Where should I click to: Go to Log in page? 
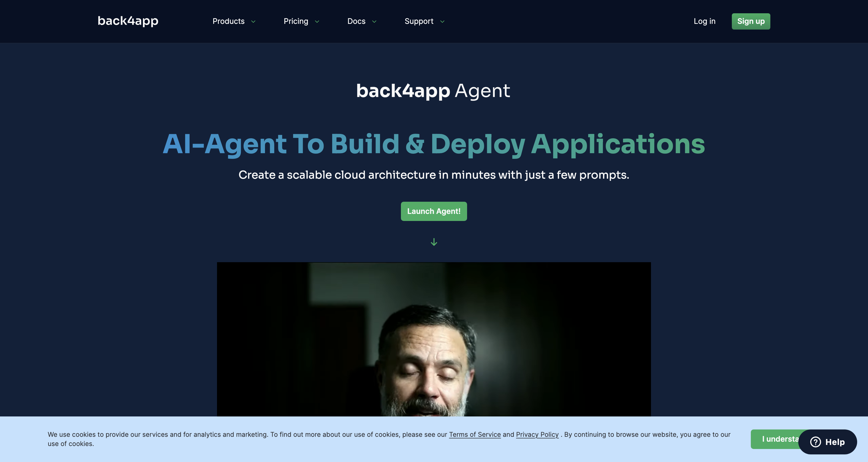click(705, 21)
